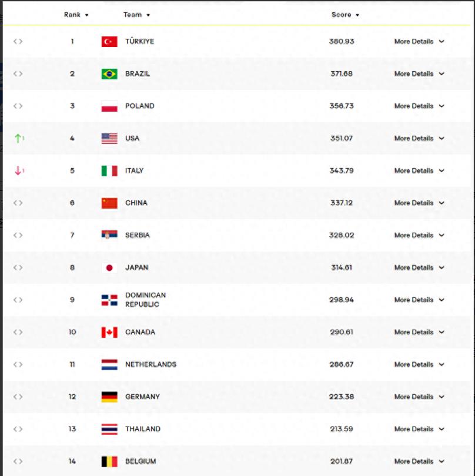Open More Details chevron for Netherlands
Viewport: 475px width, 476px height.
point(441,365)
